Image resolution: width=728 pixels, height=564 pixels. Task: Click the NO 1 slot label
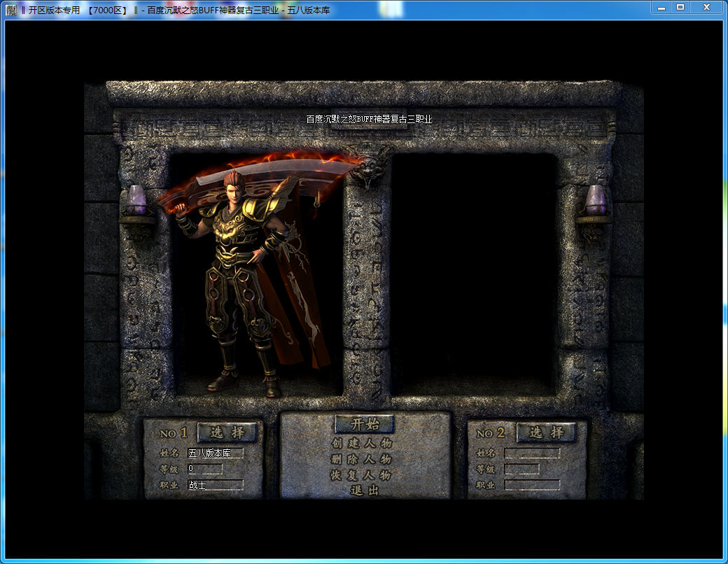(x=174, y=433)
